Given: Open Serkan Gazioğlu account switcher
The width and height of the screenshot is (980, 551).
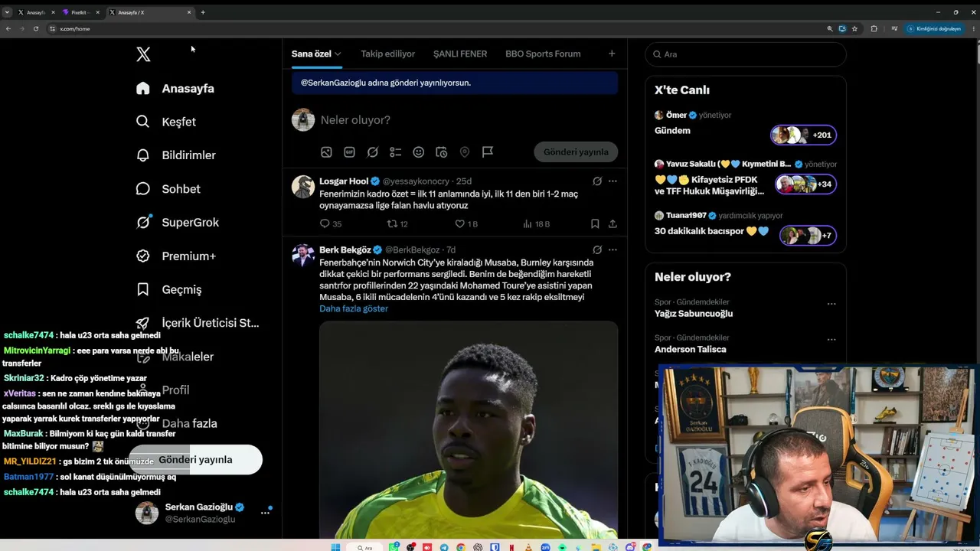Looking at the screenshot, I should pyautogui.click(x=204, y=513).
